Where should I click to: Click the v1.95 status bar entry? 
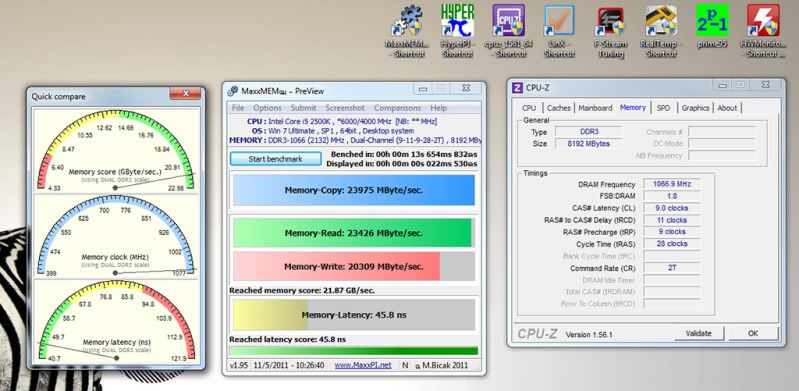[238, 365]
